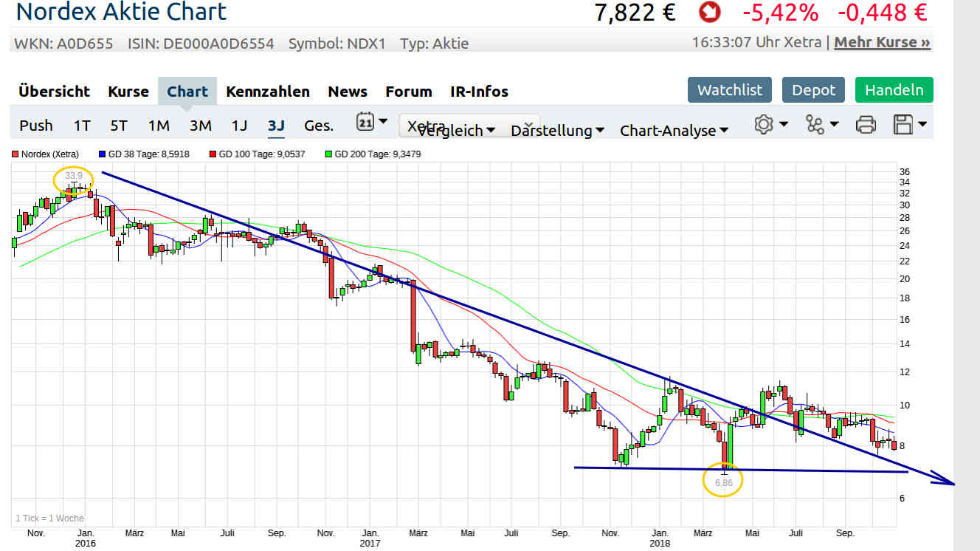Click the red GD 100 Tage legend swatch

point(213,155)
